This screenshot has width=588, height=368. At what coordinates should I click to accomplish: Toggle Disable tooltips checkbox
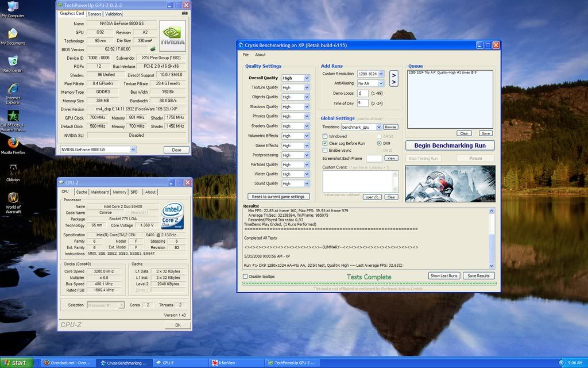point(245,277)
